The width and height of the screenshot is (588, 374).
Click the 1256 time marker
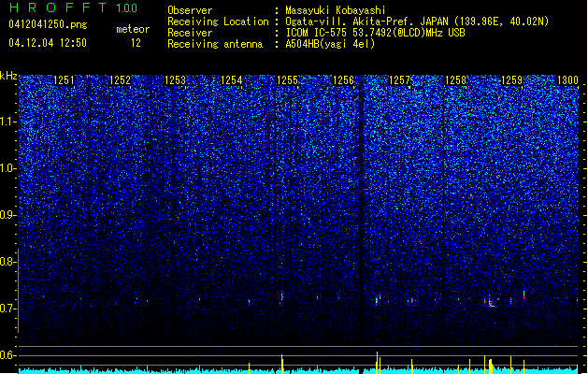343,80
